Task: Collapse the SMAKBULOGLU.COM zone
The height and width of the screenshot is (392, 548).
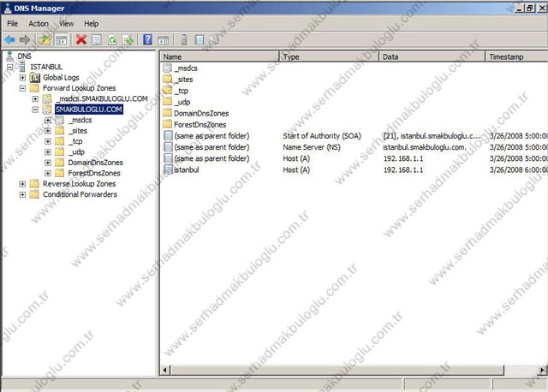Action: 35,110
